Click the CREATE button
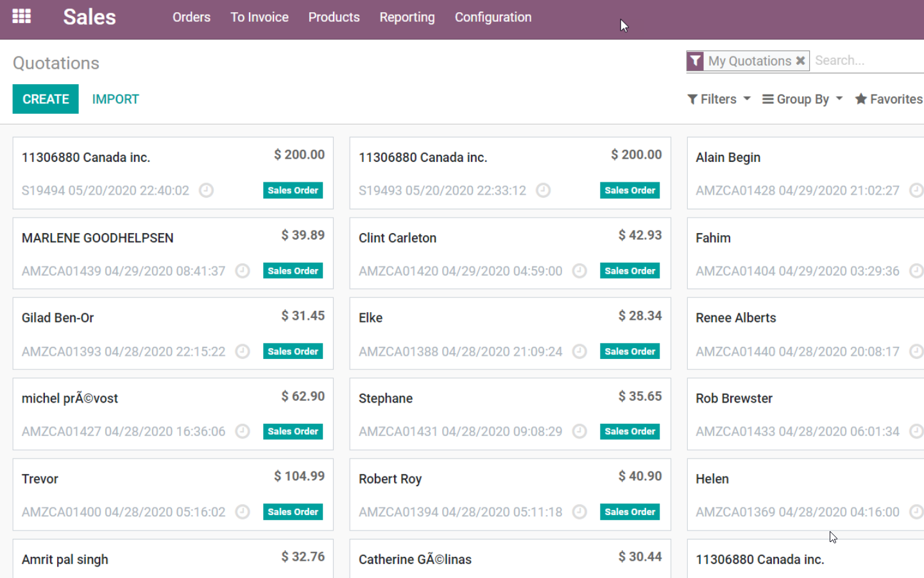 46,99
